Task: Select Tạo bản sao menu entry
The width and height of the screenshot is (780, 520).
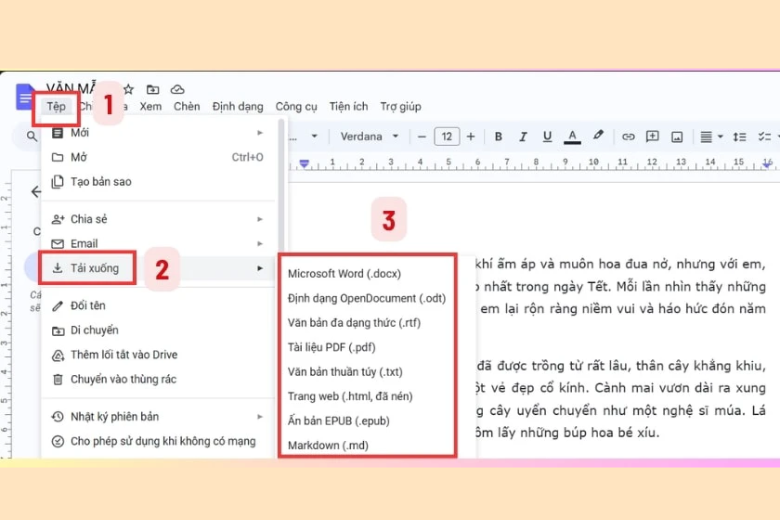Action: click(x=158, y=182)
